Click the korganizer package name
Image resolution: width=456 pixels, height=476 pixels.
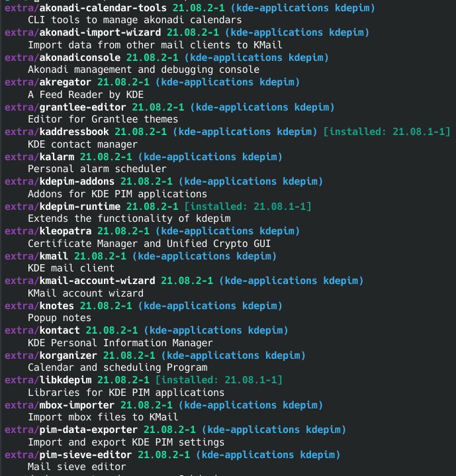[x=68, y=355]
